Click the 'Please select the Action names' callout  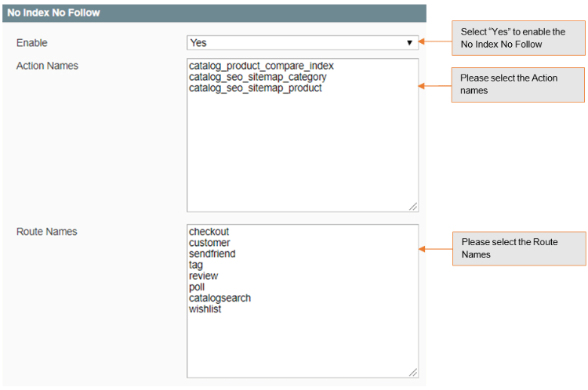(517, 85)
